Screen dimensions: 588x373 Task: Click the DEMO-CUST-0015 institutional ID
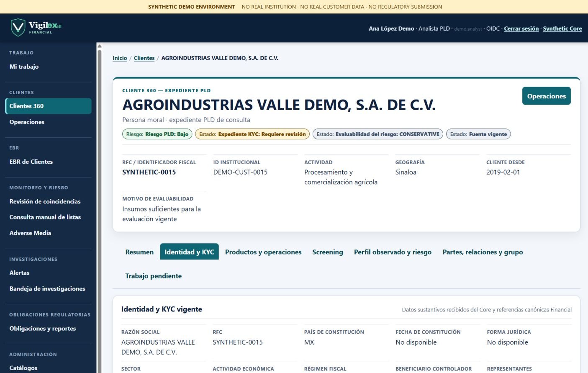240,172
